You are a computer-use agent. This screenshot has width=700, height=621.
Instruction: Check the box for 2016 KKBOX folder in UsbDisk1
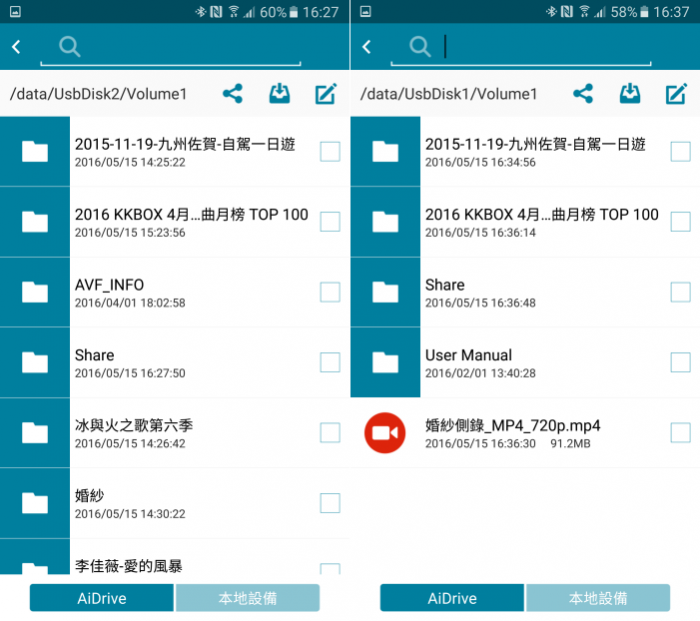680,222
